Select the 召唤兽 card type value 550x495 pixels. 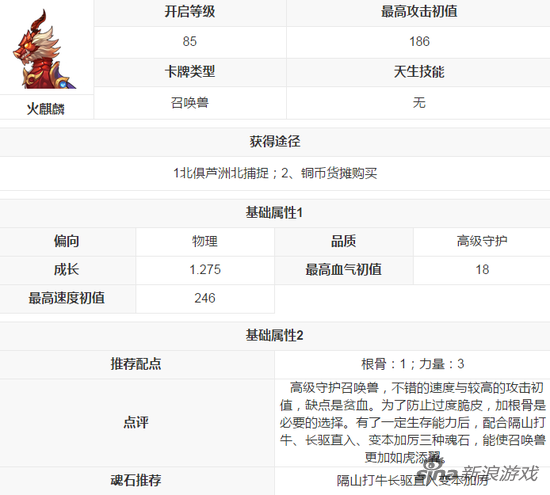[x=190, y=103]
